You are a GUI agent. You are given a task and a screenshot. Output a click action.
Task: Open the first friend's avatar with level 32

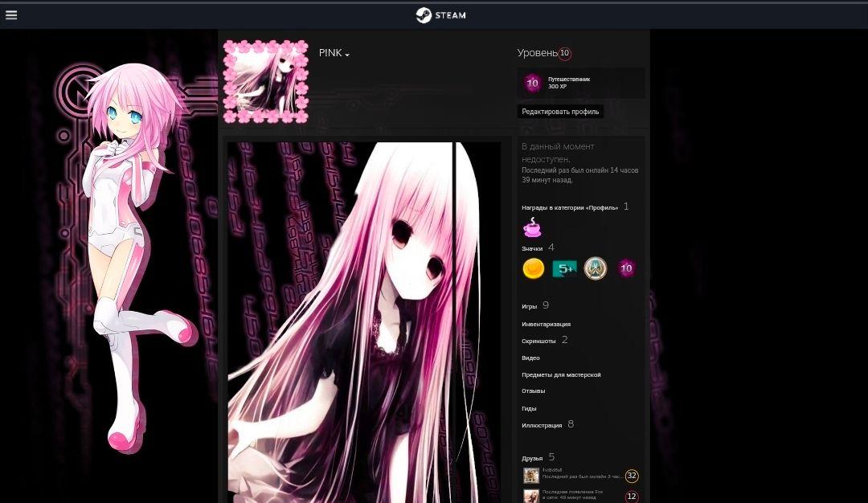(531, 476)
